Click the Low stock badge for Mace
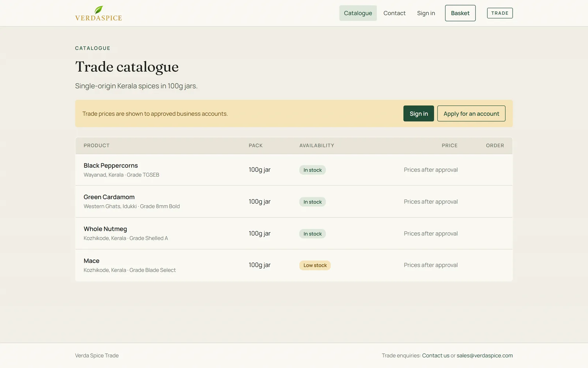This screenshot has width=588, height=368. tap(315, 265)
